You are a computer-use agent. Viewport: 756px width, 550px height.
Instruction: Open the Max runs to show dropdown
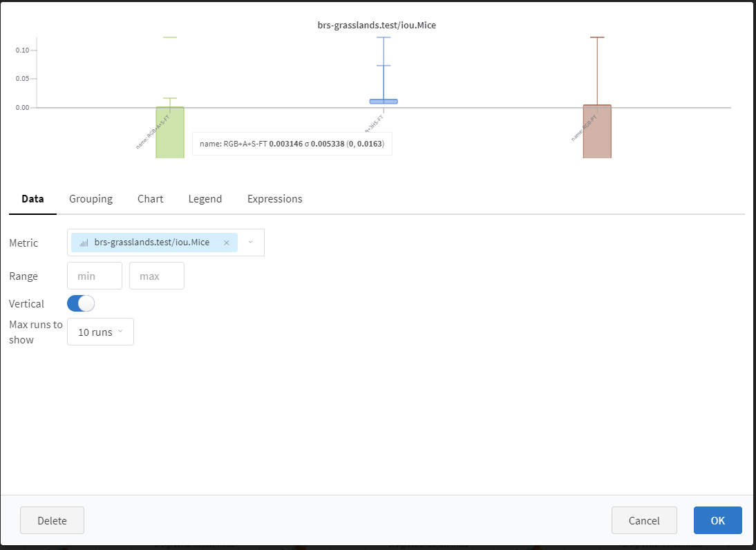[x=100, y=332]
